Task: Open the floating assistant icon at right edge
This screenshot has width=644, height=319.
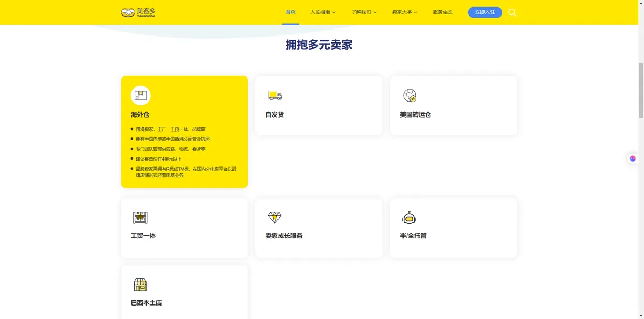Action: 633,158
